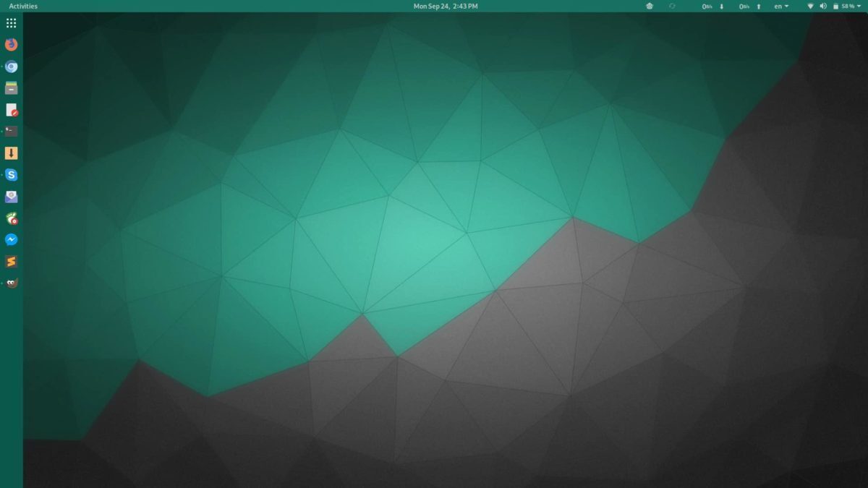Open the Show Applications grid
868x488 pixels.
point(11,23)
